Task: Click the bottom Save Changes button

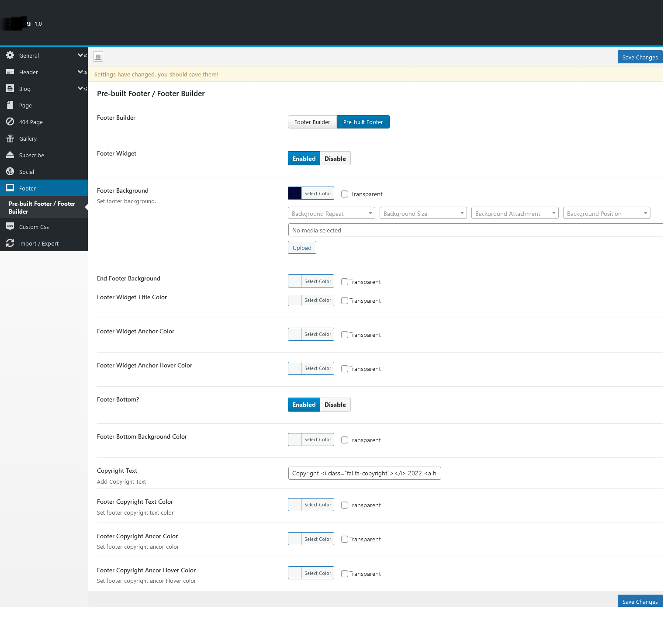Action: click(640, 601)
